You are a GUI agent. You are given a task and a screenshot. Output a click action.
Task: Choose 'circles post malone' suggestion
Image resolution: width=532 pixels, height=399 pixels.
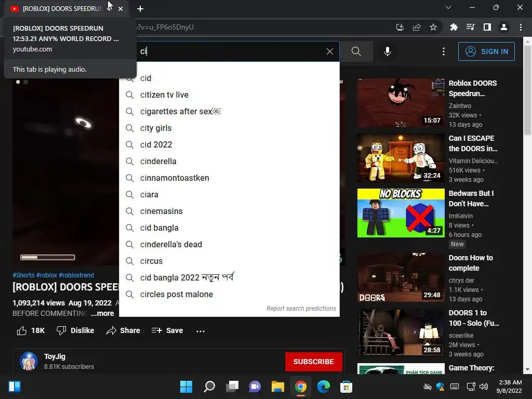click(229, 294)
